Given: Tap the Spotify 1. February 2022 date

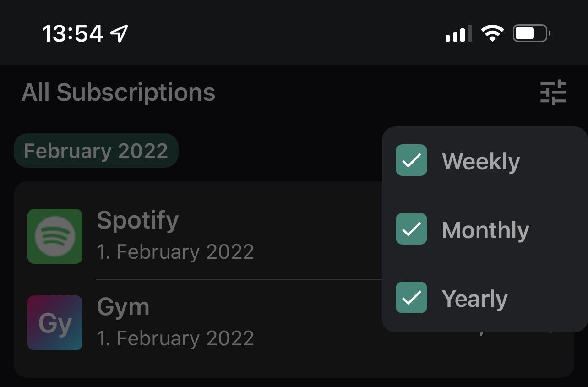Looking at the screenshot, I should [175, 252].
